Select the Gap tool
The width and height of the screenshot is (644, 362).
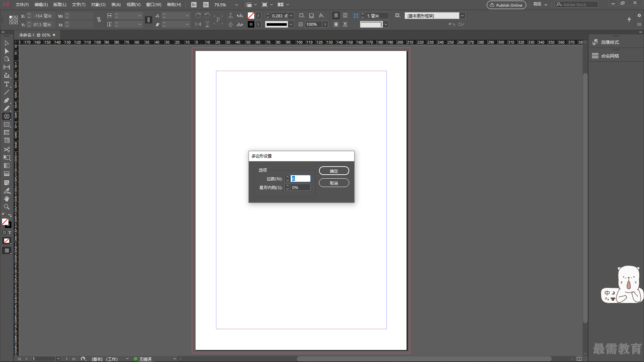coord(6,67)
